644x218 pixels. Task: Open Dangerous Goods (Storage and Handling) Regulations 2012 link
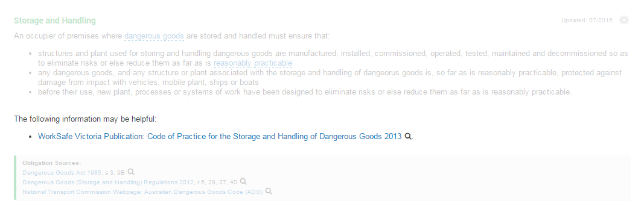click(109, 182)
